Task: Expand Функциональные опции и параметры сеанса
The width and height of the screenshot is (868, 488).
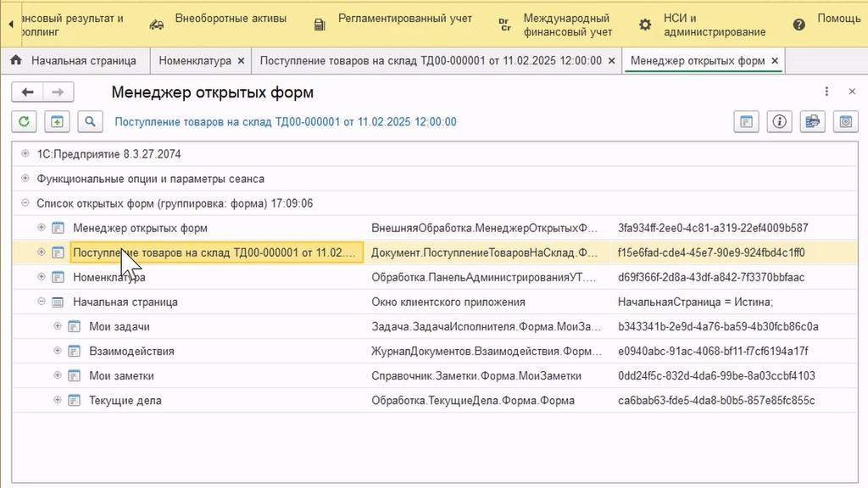Action: click(x=25, y=178)
